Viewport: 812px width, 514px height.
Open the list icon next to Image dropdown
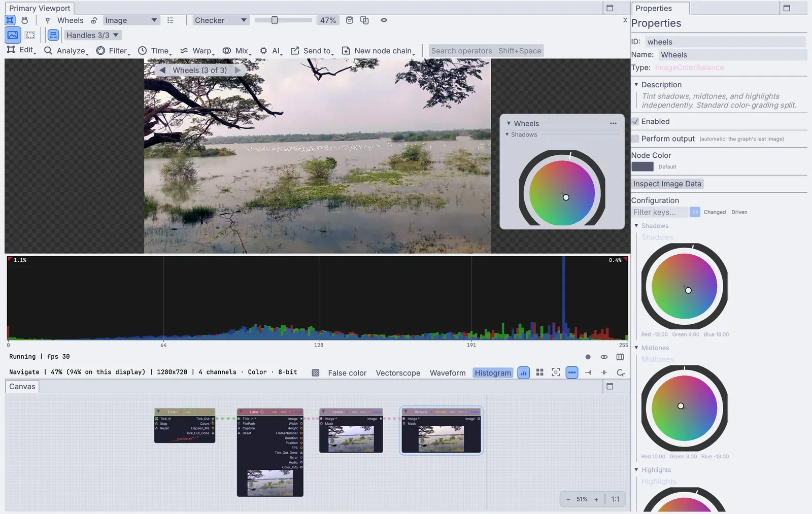171,20
